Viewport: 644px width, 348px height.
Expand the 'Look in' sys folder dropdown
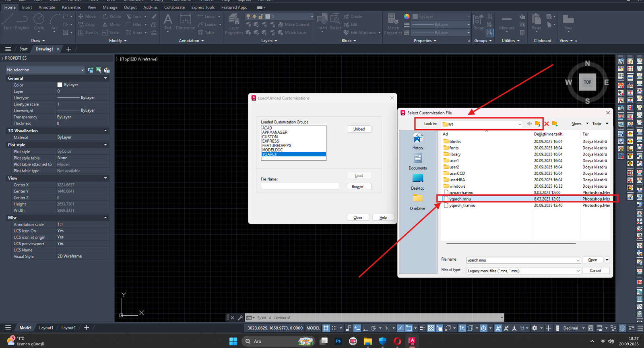pos(520,124)
